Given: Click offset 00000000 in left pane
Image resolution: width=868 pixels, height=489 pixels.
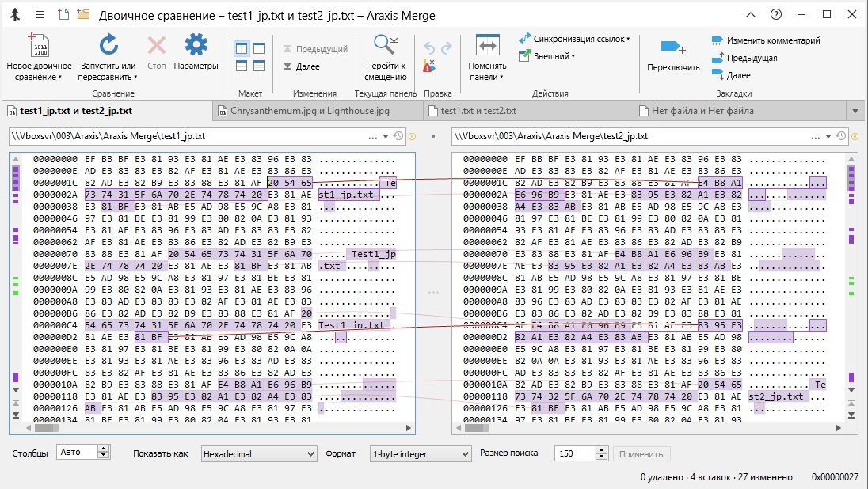Looking at the screenshot, I should tap(55, 159).
